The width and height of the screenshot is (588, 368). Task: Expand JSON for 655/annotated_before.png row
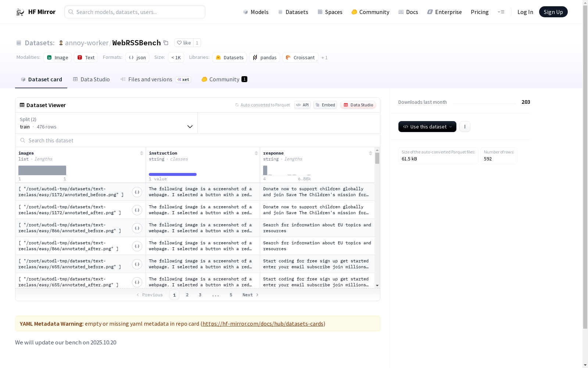(x=137, y=264)
